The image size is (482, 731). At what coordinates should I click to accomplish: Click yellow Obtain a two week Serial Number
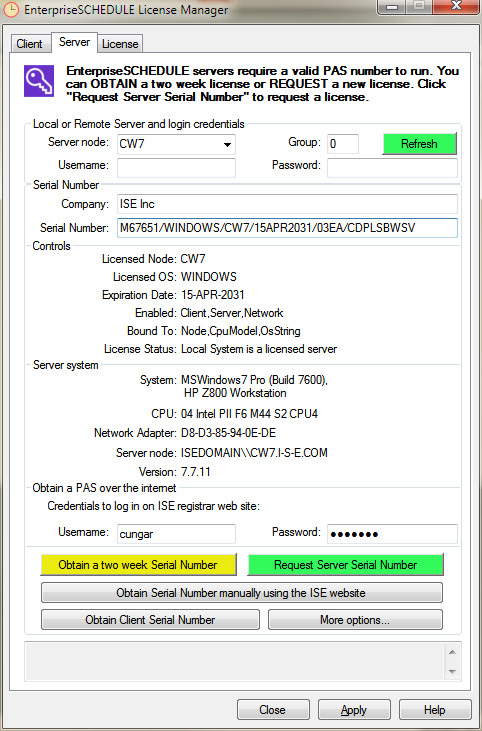pos(138,565)
